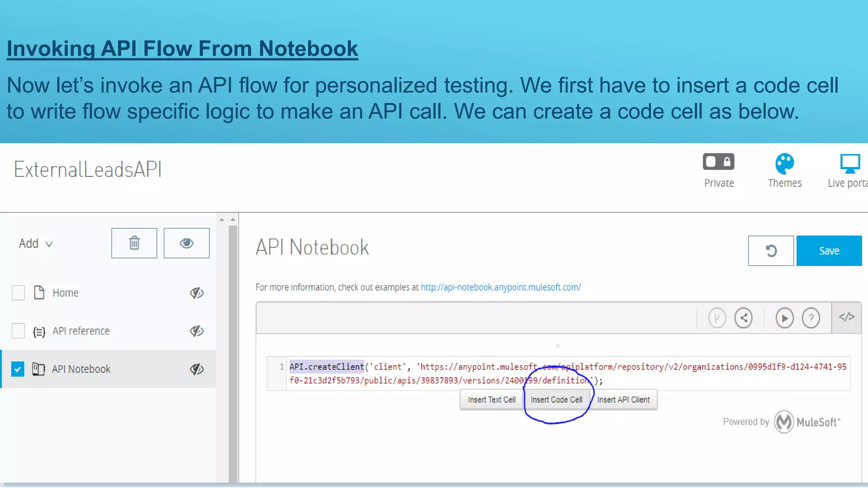Click Insert API Client

623,399
